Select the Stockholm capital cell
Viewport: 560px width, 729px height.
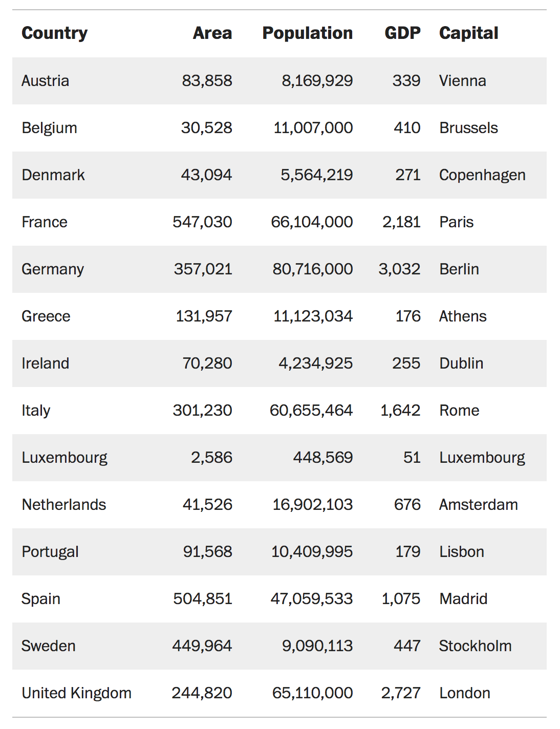tap(475, 646)
